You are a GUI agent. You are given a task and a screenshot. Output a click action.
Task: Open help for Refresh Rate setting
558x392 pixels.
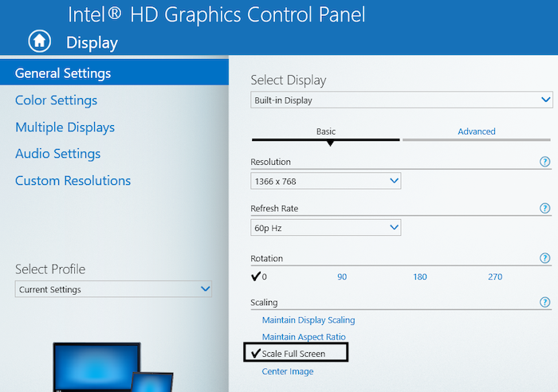[545, 209]
